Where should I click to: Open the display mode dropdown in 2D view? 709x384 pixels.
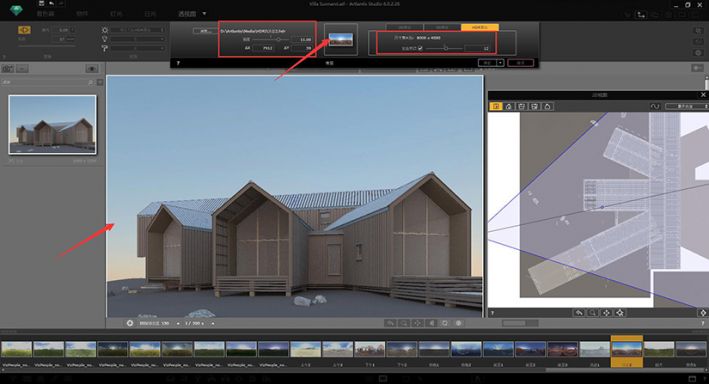687,106
